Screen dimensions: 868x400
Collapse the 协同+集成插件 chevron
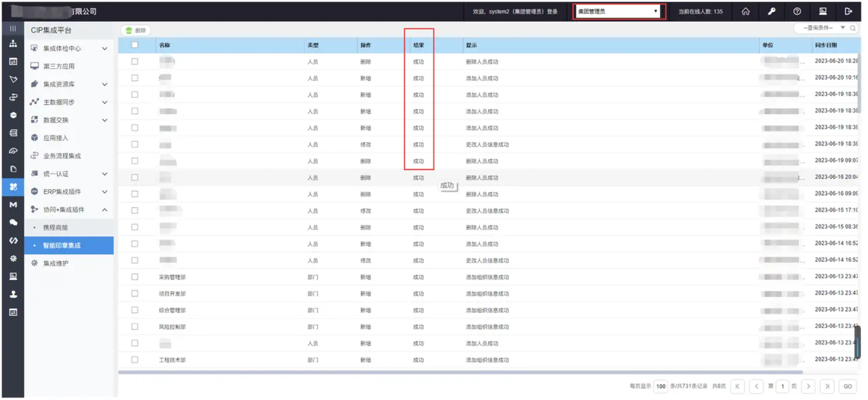[x=105, y=210]
